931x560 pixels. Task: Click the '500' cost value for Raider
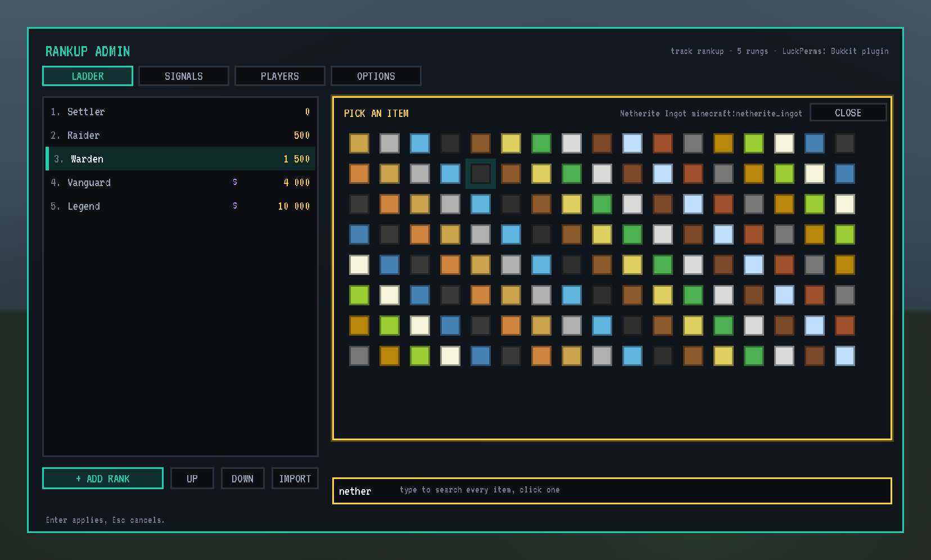tap(302, 136)
